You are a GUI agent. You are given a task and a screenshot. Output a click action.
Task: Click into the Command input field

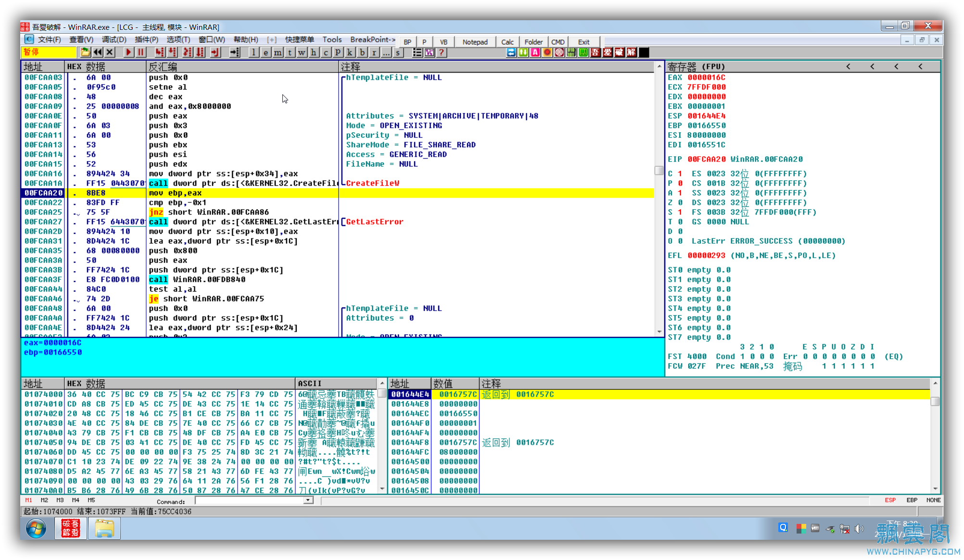point(250,501)
